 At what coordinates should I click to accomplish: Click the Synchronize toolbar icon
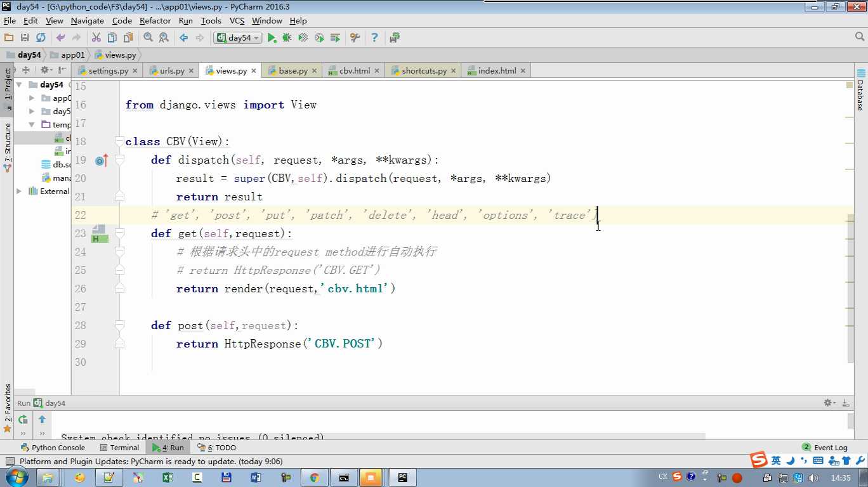click(41, 38)
